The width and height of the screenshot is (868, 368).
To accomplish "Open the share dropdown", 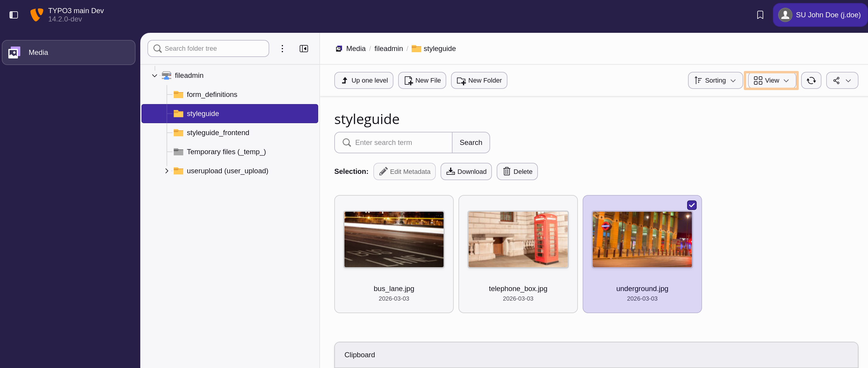I will pyautogui.click(x=842, y=80).
